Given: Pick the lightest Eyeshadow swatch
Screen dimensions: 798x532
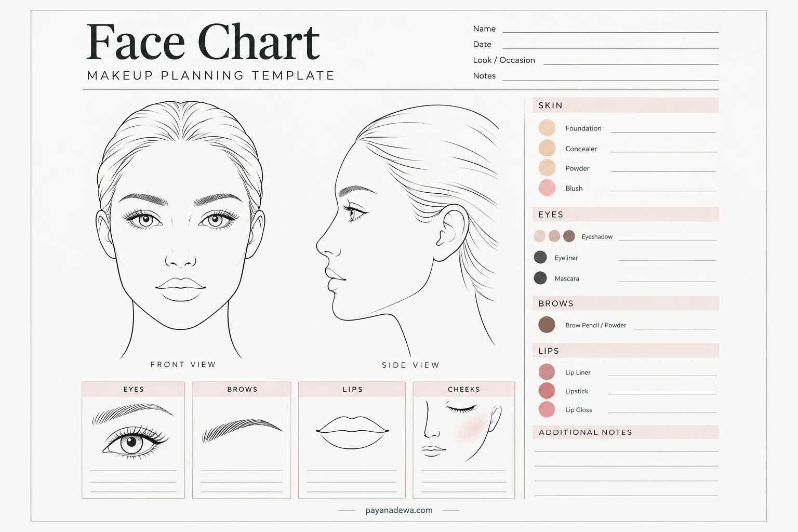Looking at the screenshot, I should pyautogui.click(x=540, y=236).
